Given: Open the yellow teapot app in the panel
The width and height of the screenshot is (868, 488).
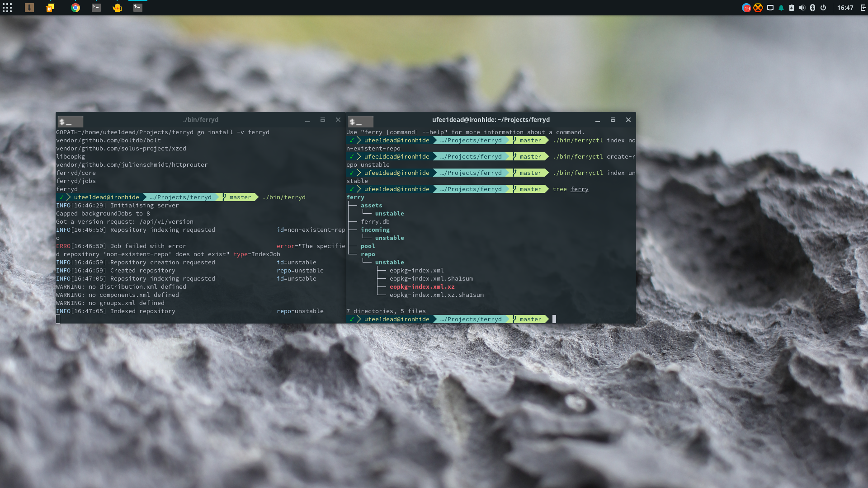Looking at the screenshot, I should point(117,8).
